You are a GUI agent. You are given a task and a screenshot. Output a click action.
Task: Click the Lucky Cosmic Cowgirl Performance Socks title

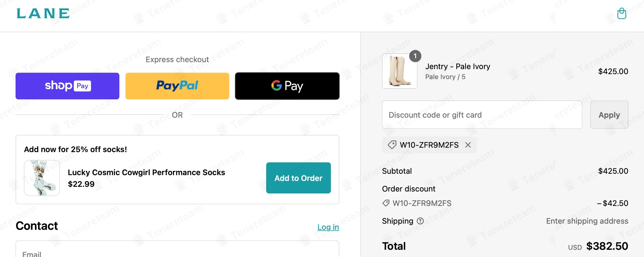click(x=146, y=172)
